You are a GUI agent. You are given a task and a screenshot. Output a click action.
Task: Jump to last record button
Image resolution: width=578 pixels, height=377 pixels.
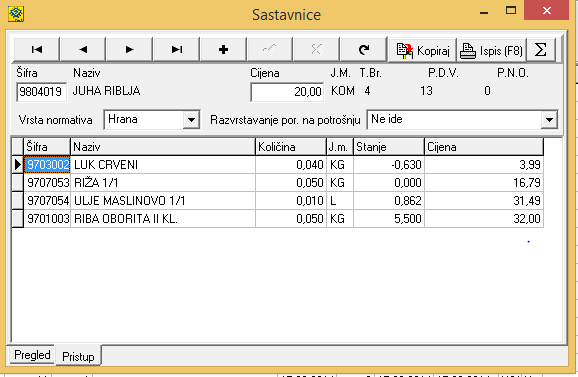pos(177,49)
